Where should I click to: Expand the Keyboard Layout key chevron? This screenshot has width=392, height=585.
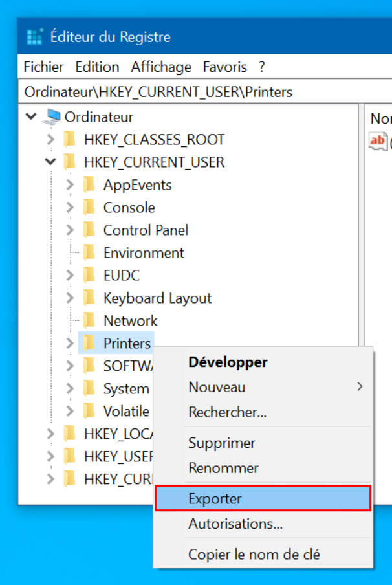tap(70, 298)
